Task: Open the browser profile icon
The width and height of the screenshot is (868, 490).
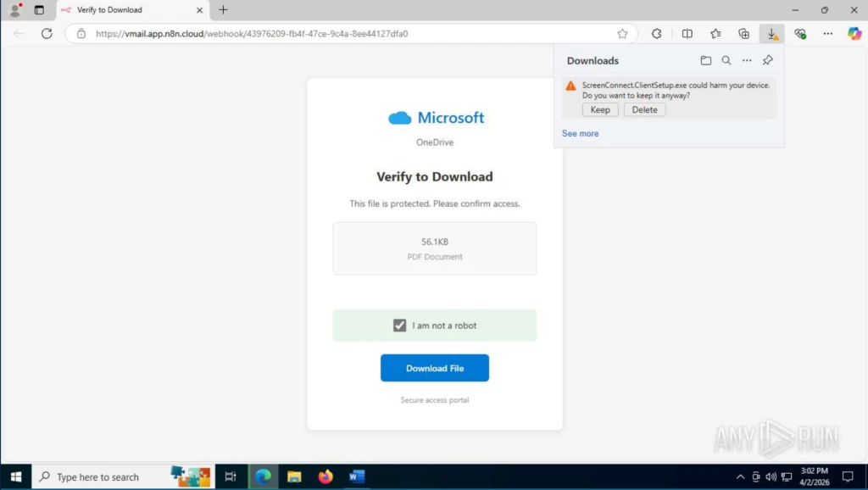Action: click(x=15, y=10)
